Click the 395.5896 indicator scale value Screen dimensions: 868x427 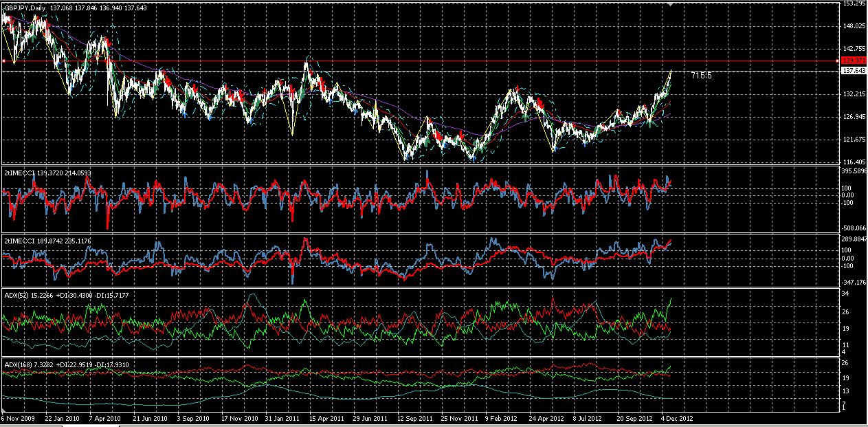tap(855, 171)
